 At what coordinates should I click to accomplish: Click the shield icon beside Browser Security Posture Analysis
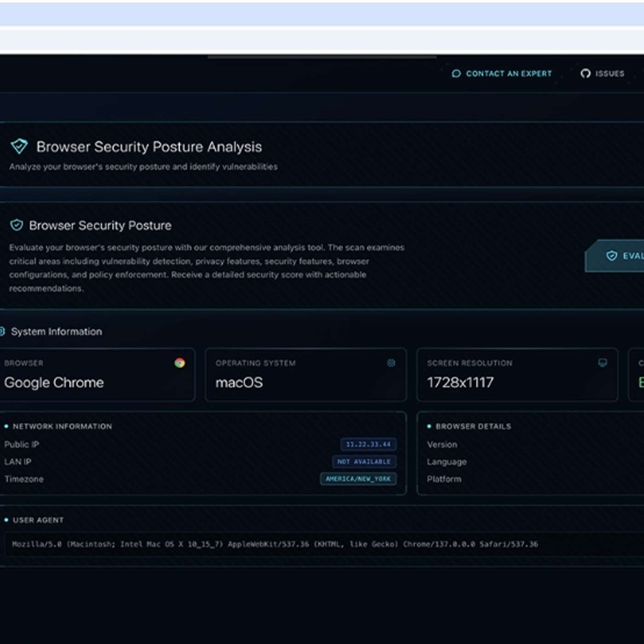[19, 146]
